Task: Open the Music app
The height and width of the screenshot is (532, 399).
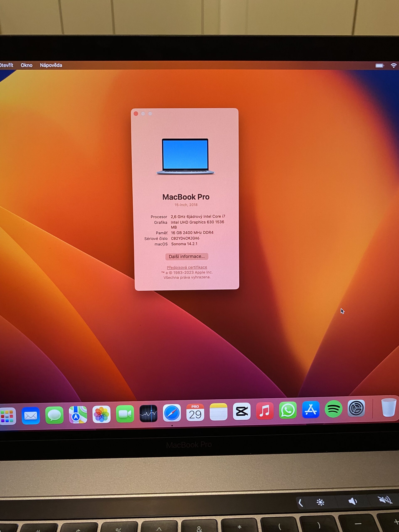Action: 265,411
